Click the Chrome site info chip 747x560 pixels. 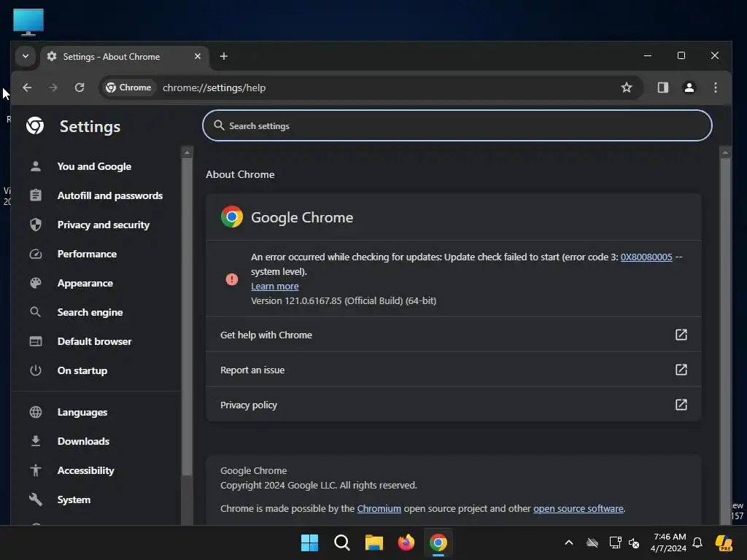pos(128,87)
